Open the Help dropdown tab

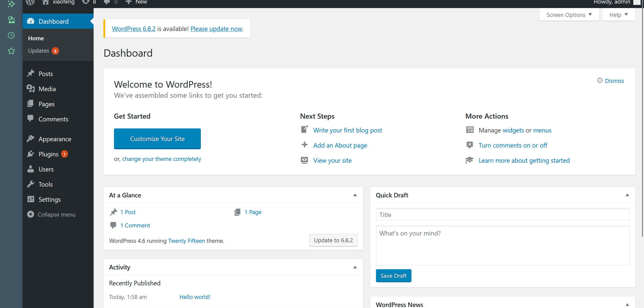pos(619,15)
